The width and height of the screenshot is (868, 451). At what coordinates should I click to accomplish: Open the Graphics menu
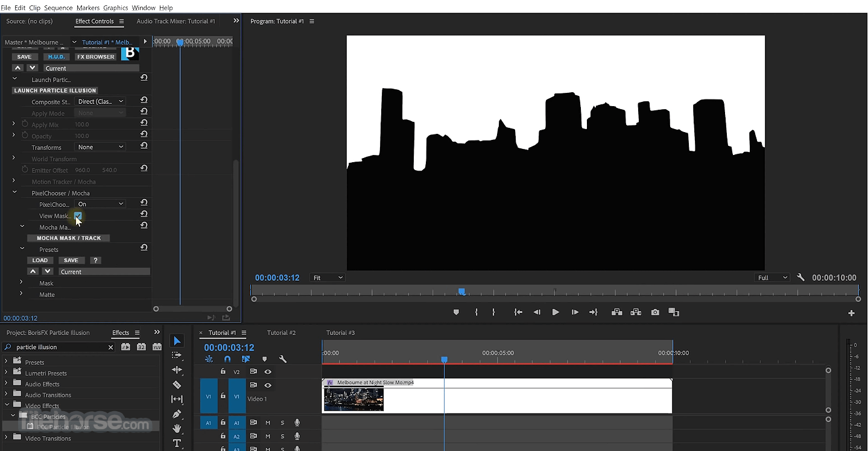point(115,8)
